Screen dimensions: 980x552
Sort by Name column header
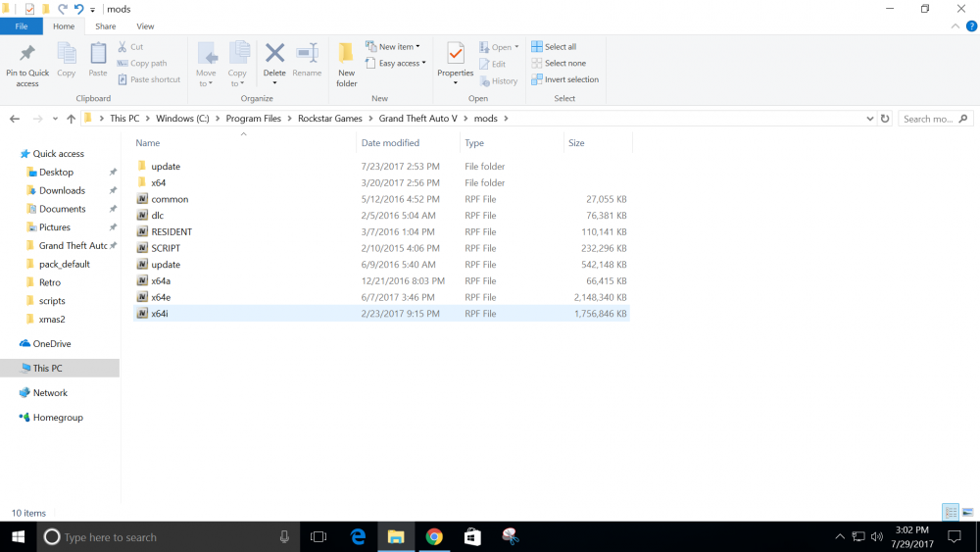pos(148,143)
